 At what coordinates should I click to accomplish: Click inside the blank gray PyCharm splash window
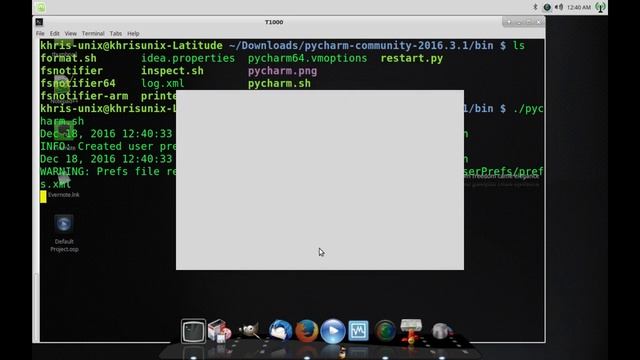[x=320, y=180]
